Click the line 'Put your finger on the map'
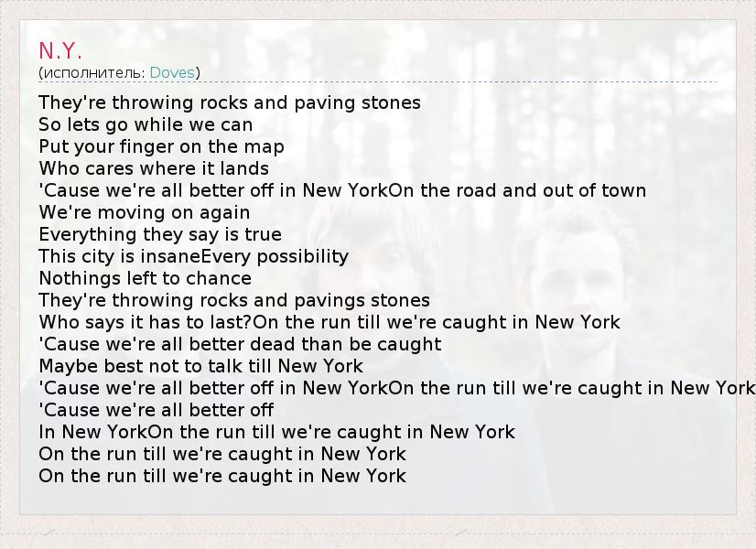This screenshot has width=756, height=549. pos(161,146)
